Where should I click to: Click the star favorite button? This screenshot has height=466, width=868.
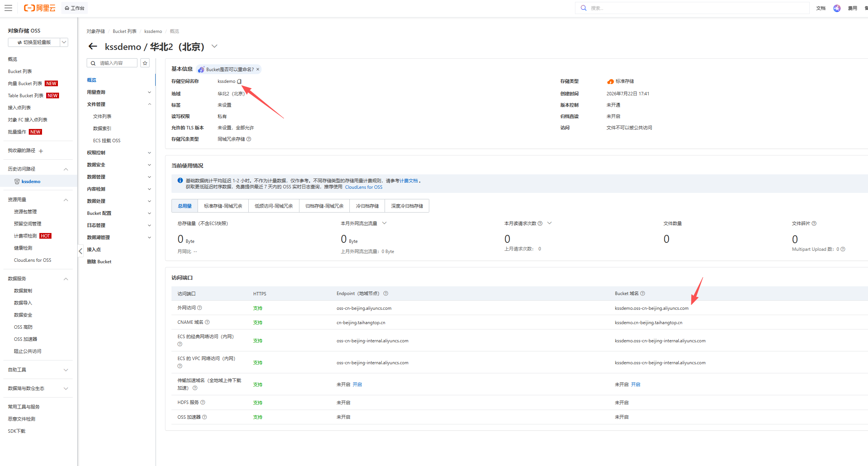(145, 63)
